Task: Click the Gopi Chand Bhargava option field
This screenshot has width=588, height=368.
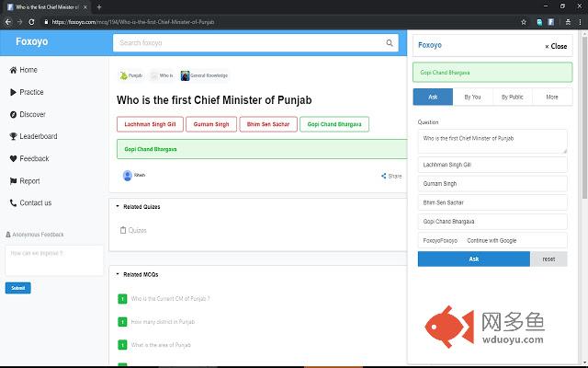Action: click(x=492, y=222)
